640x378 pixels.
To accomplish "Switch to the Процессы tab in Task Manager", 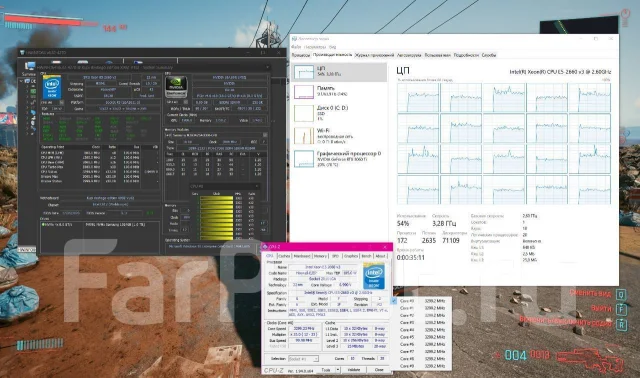I will coord(301,55).
